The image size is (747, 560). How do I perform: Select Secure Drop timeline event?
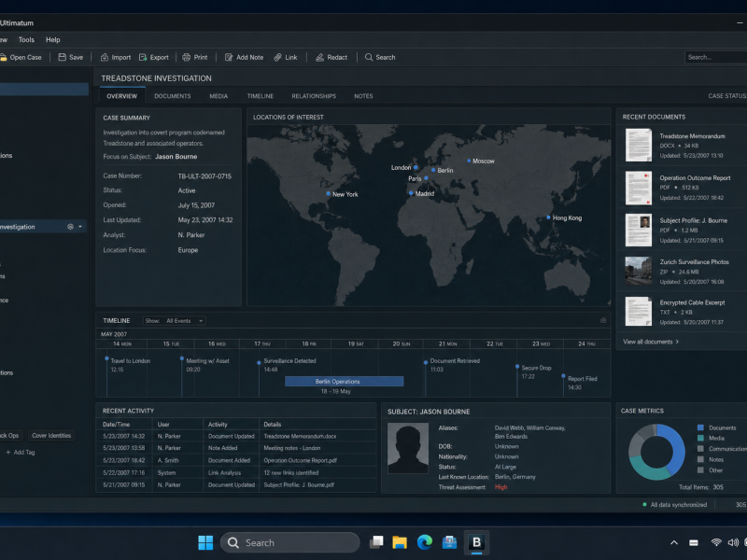point(536,371)
